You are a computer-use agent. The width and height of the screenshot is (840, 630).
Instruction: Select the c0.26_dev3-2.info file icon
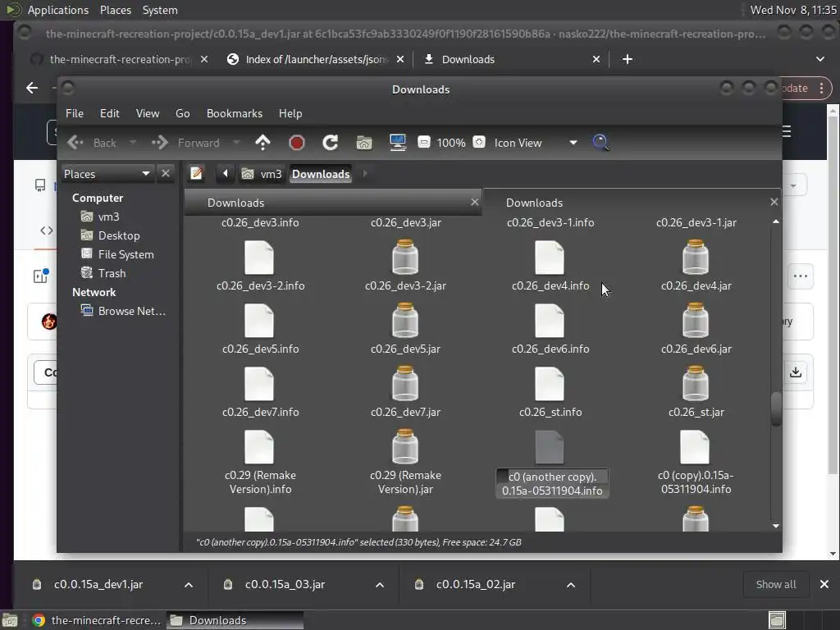tap(259, 257)
